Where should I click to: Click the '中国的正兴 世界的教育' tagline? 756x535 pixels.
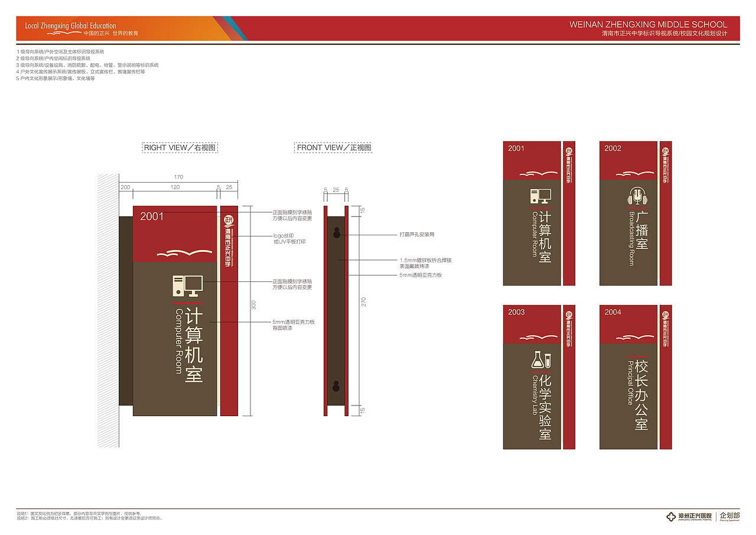(x=111, y=34)
